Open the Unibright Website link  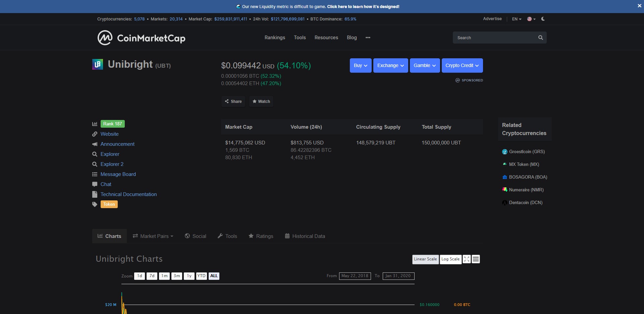[110, 134]
